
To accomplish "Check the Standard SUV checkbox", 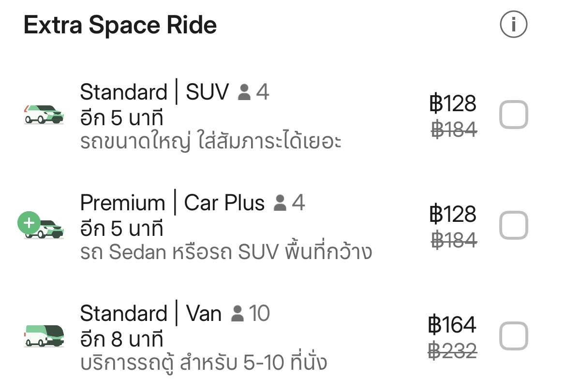I will point(513,115).
